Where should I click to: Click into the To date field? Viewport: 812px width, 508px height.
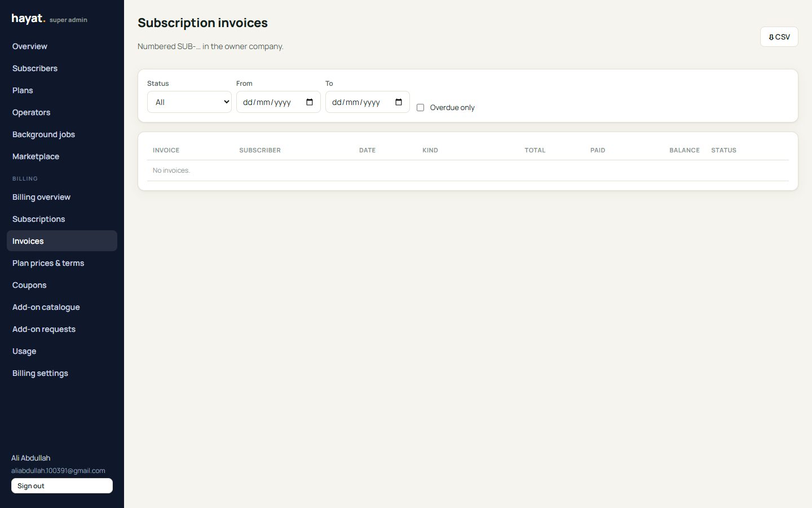tap(368, 102)
